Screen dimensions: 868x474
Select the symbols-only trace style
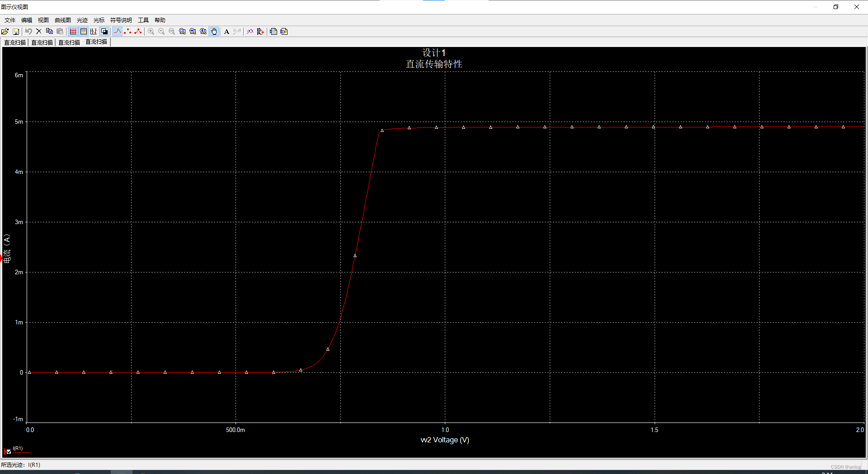coord(127,32)
